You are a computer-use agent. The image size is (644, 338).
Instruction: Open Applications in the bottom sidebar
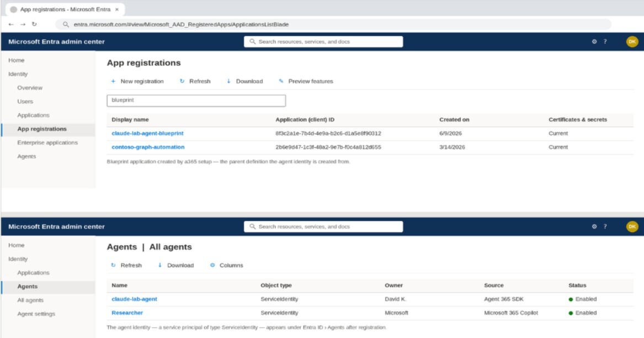coord(33,273)
